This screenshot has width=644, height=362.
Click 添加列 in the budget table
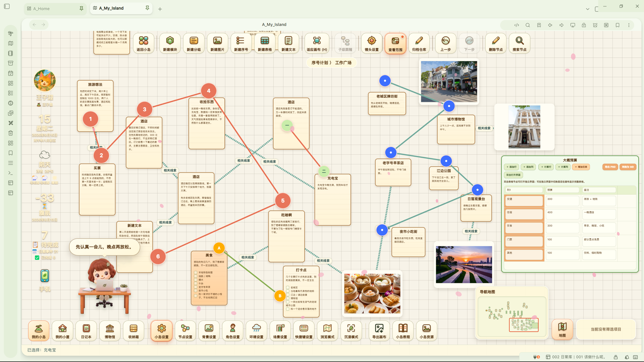[528, 167]
